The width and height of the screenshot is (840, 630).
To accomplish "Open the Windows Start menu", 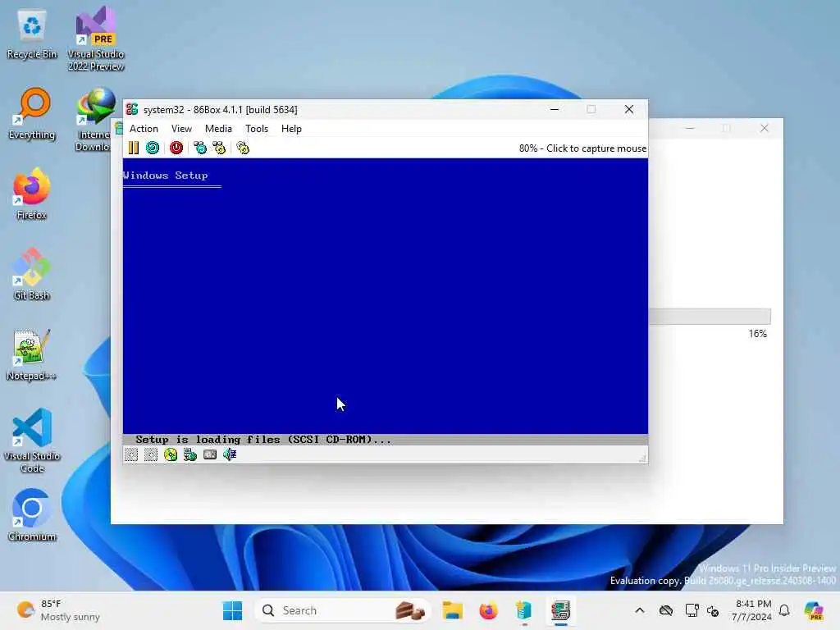I will click(x=232, y=610).
